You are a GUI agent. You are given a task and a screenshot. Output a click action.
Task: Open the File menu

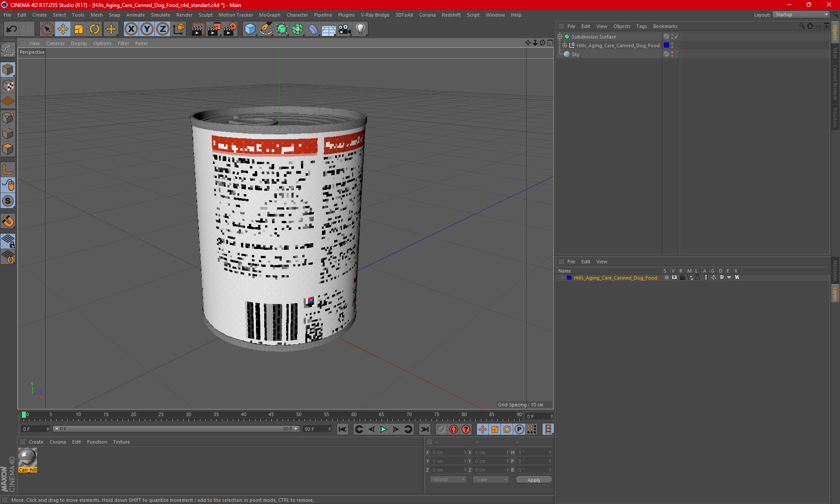coord(7,15)
